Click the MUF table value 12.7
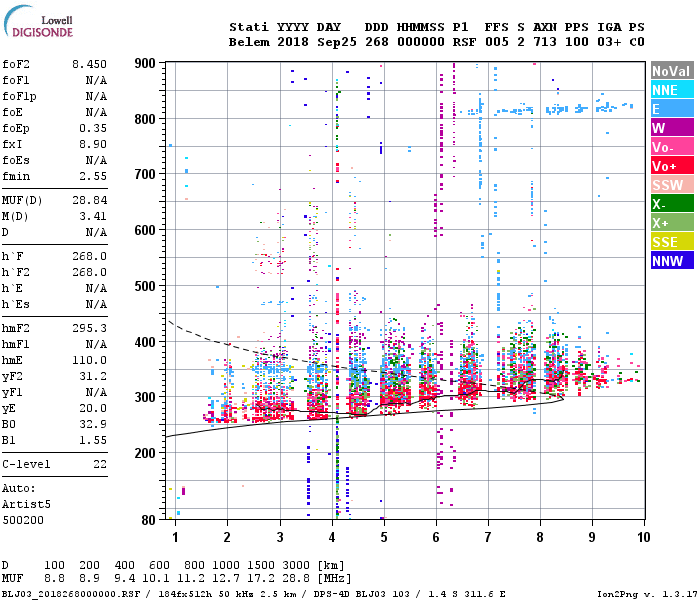This screenshot has height=600, width=700. click(226, 579)
